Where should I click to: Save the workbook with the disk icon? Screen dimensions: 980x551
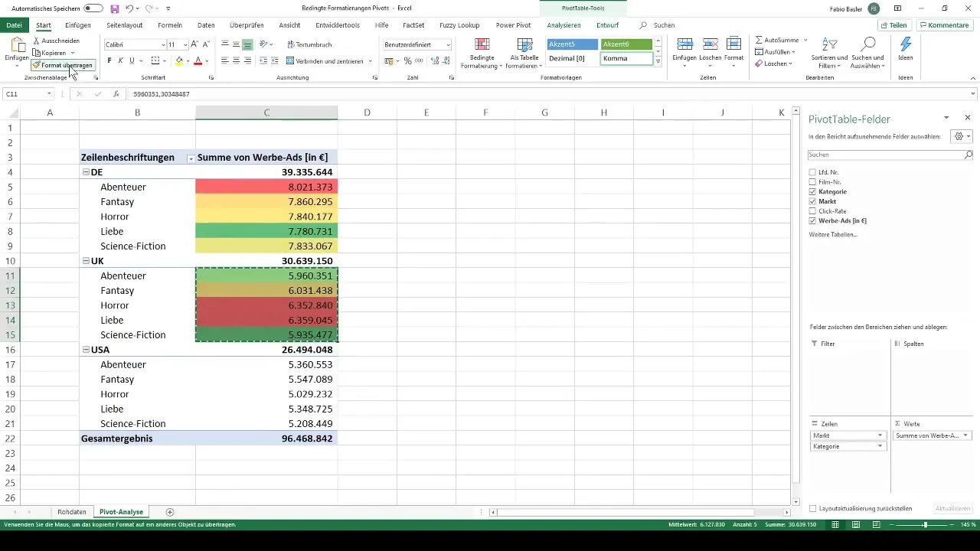point(114,8)
